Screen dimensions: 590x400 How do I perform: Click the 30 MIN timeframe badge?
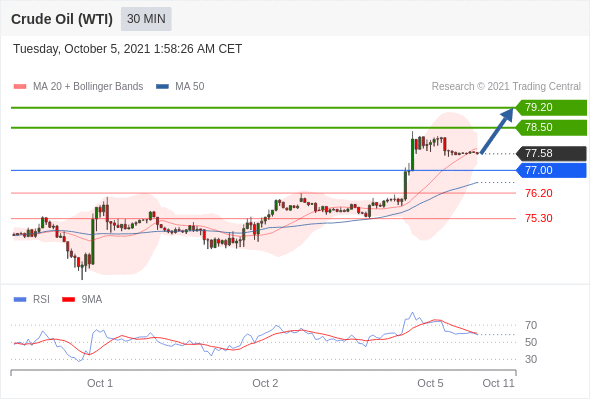(146, 19)
